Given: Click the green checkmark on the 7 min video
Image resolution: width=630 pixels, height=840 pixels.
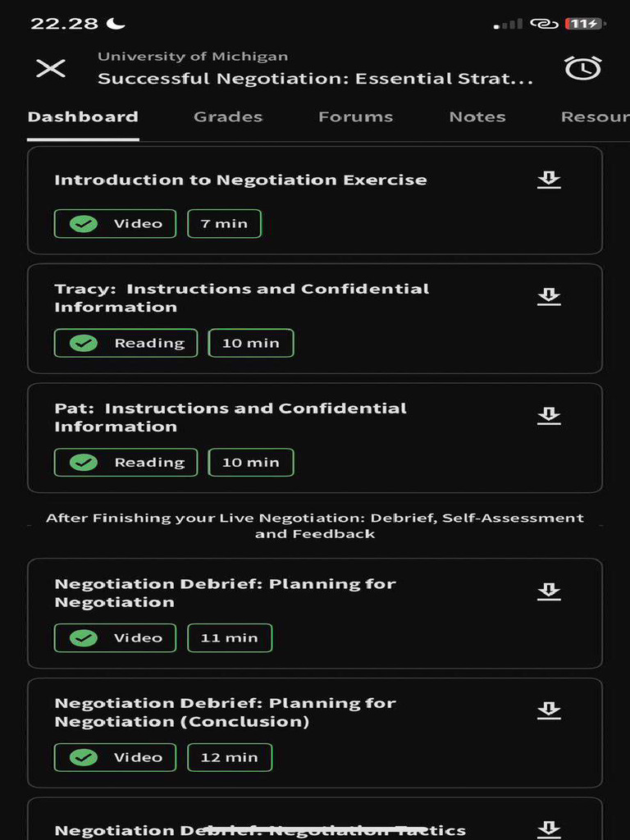Looking at the screenshot, I should (84, 223).
